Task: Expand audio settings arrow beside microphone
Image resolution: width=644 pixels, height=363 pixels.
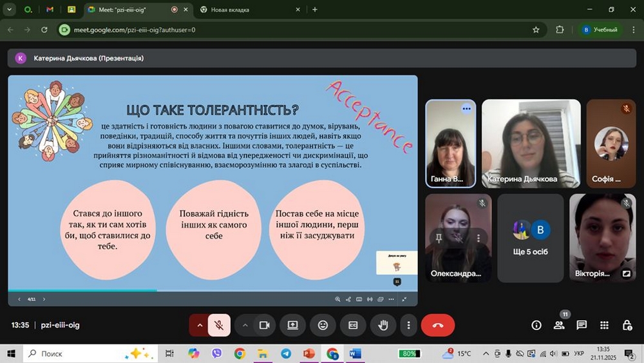Action: 200,326
